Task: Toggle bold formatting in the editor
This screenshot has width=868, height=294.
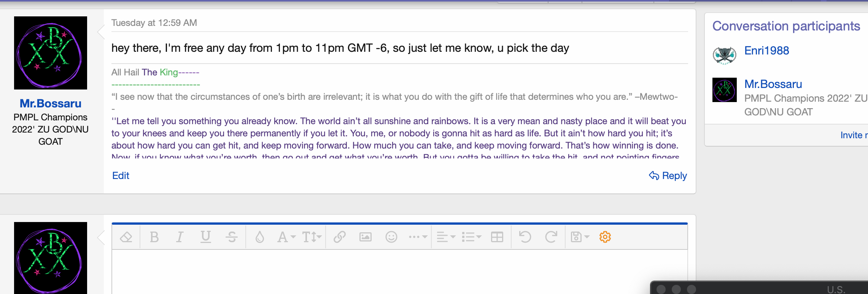Action: click(154, 237)
